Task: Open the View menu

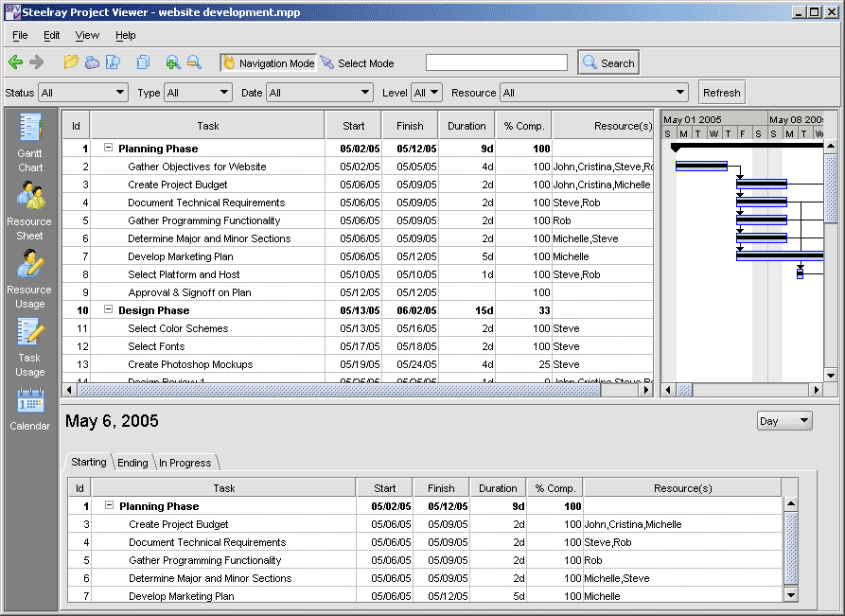Action: (87, 35)
